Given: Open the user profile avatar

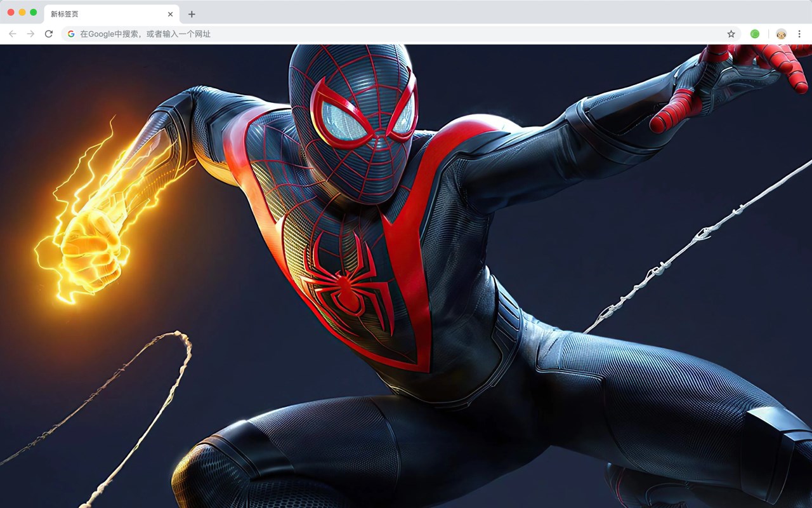Looking at the screenshot, I should click(781, 34).
